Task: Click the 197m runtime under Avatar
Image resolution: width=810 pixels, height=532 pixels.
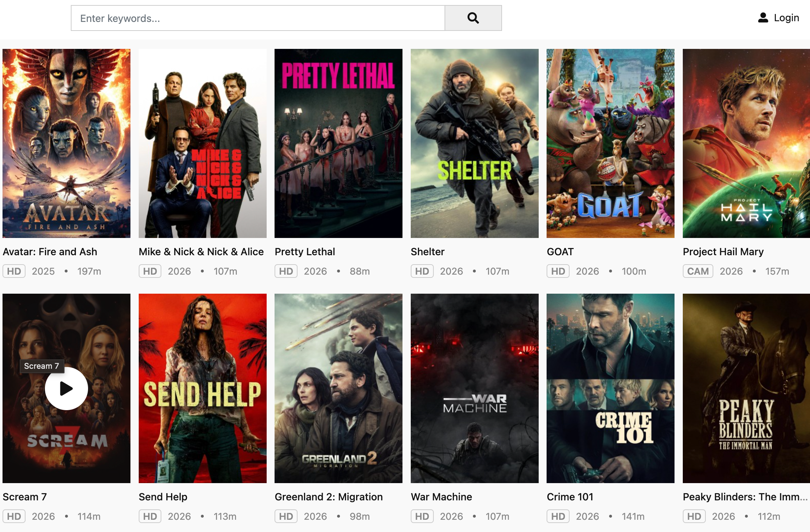Action: 89,271
